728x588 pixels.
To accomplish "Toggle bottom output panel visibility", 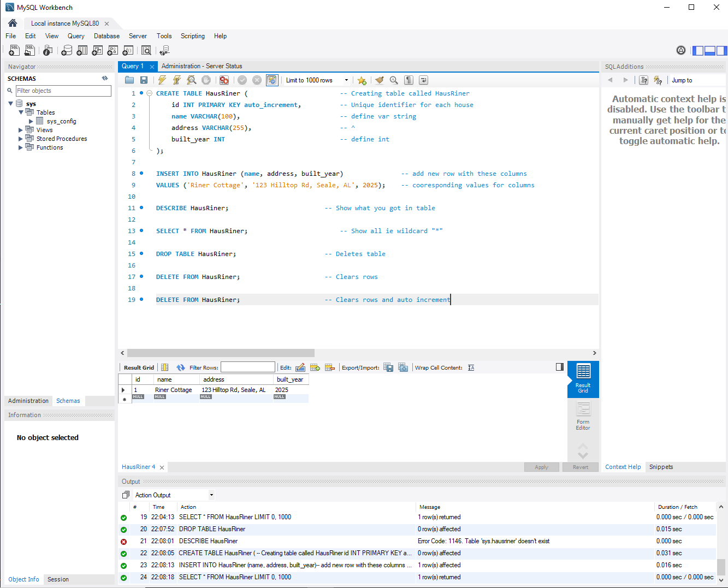I will pos(710,50).
